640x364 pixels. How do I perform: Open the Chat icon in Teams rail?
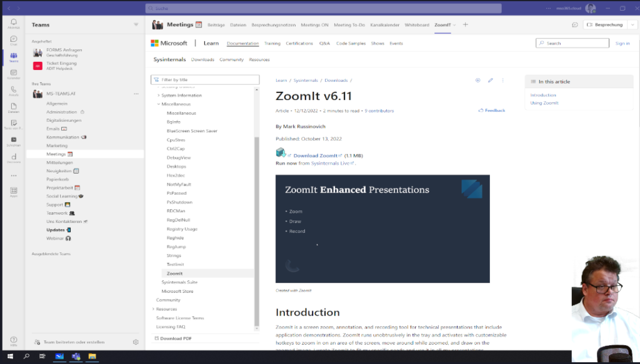pos(14,41)
